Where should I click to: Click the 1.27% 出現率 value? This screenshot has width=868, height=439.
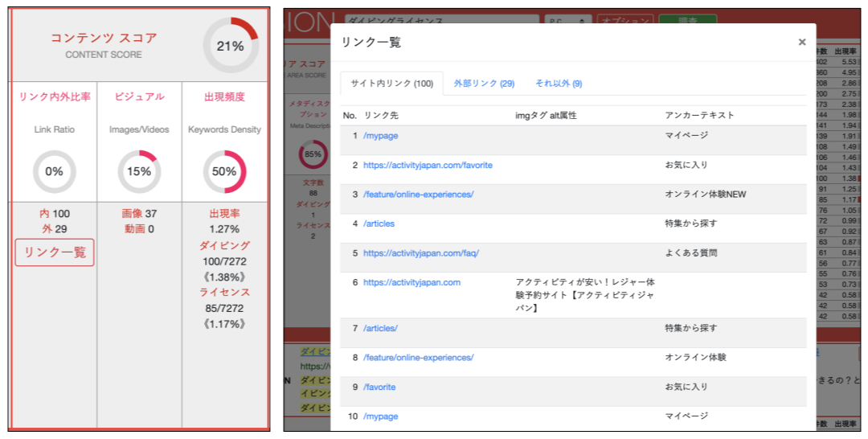(x=224, y=229)
